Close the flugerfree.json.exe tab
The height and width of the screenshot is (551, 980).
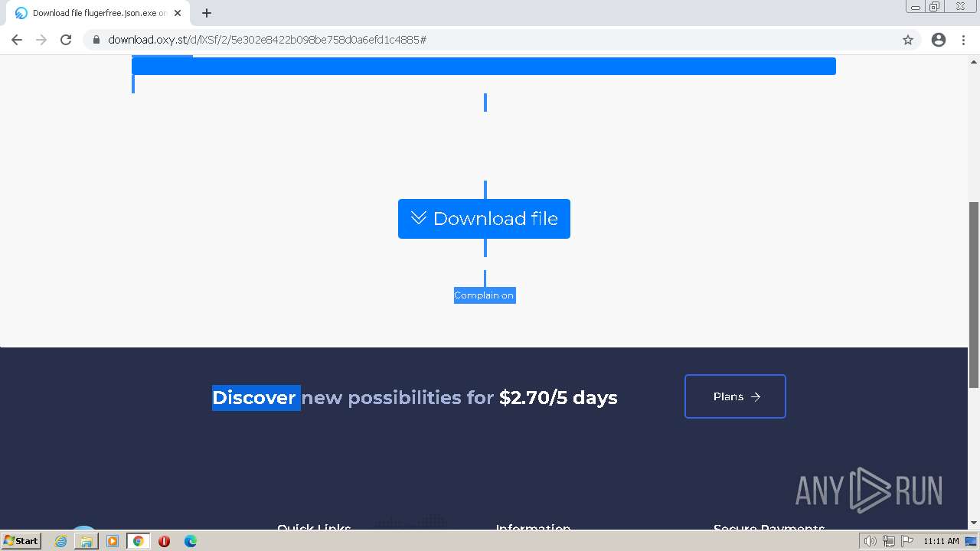click(178, 13)
